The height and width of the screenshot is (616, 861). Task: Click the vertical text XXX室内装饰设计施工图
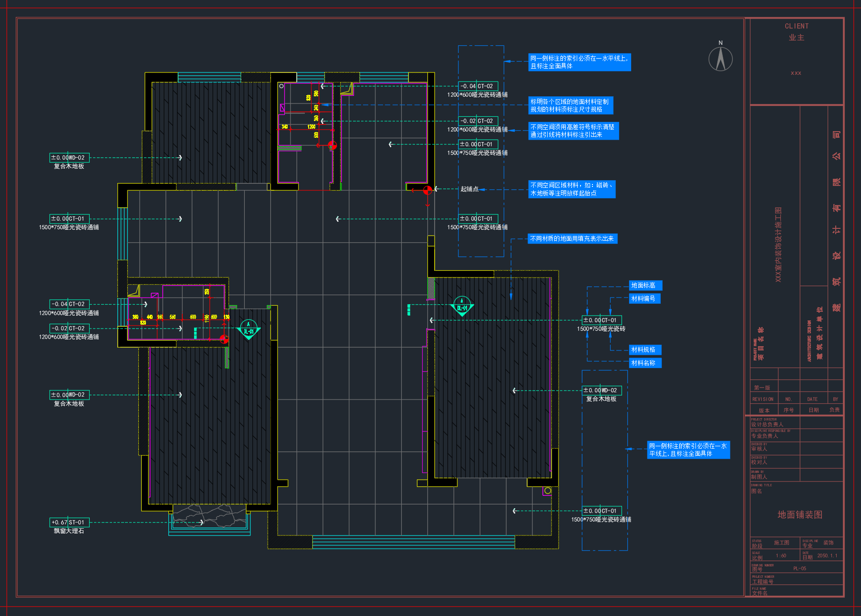click(778, 245)
